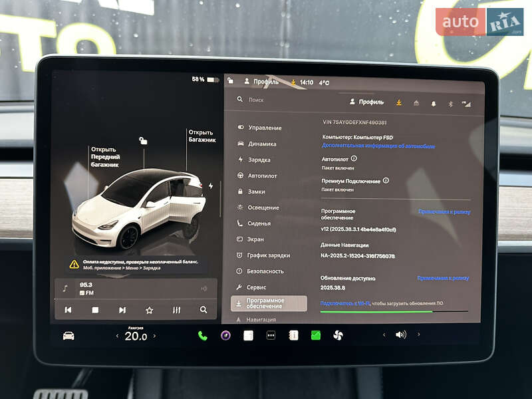The height and width of the screenshot is (399, 532).
Task: Open the phone app from the bottom dock
Action: 201,335
